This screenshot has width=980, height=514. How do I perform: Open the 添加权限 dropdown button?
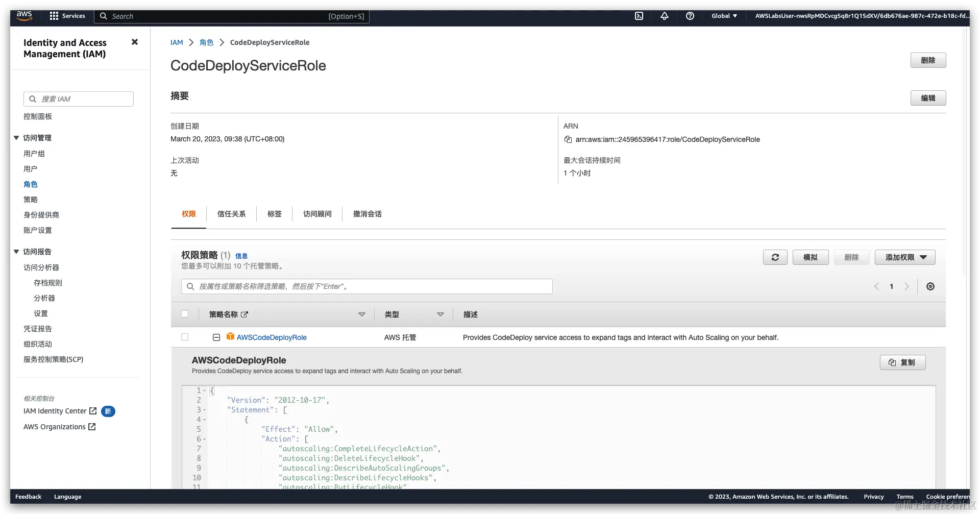click(x=905, y=257)
